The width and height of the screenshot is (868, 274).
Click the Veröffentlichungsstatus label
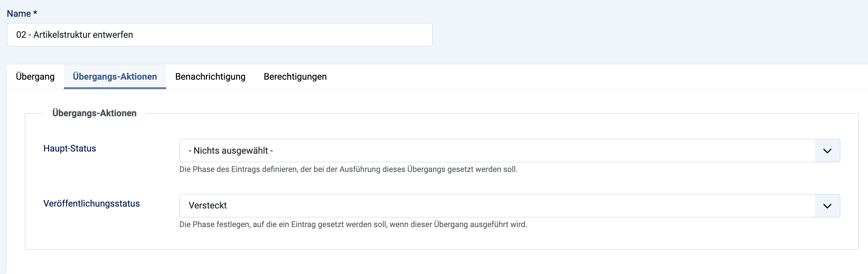pos(92,203)
